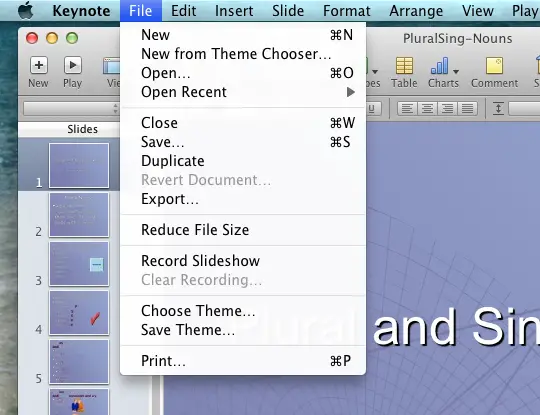Click the line spacing icon in format bar

[x=498, y=108]
